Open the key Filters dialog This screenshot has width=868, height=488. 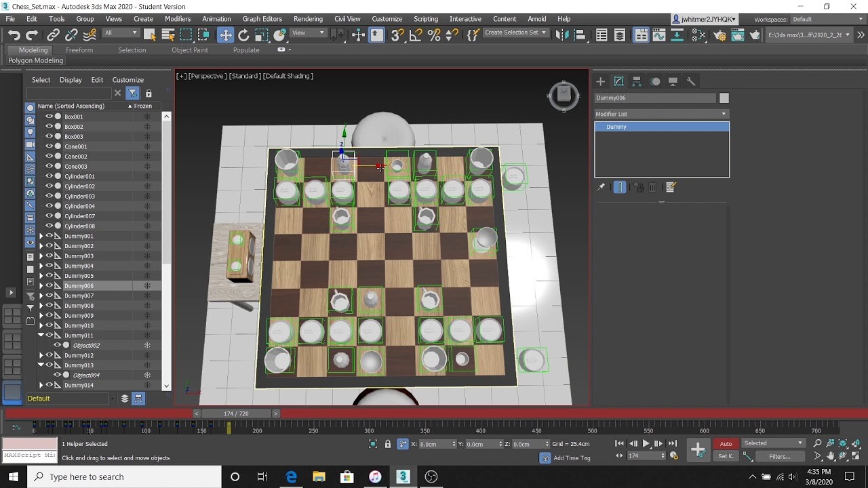pos(780,456)
